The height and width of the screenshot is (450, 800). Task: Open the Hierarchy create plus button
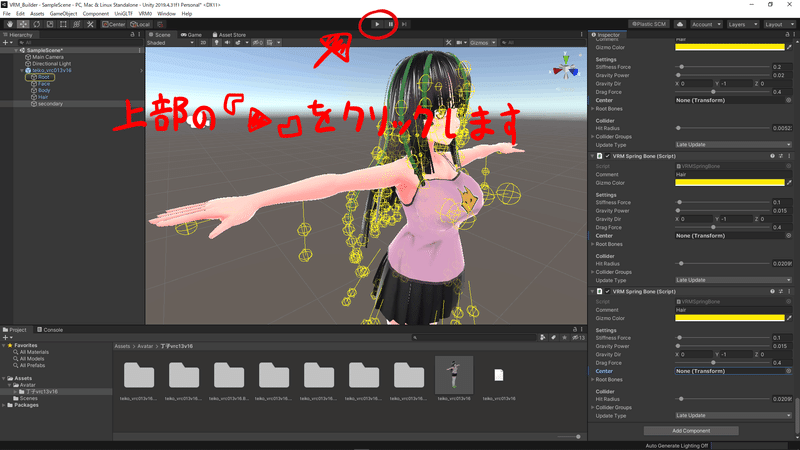coord(6,43)
